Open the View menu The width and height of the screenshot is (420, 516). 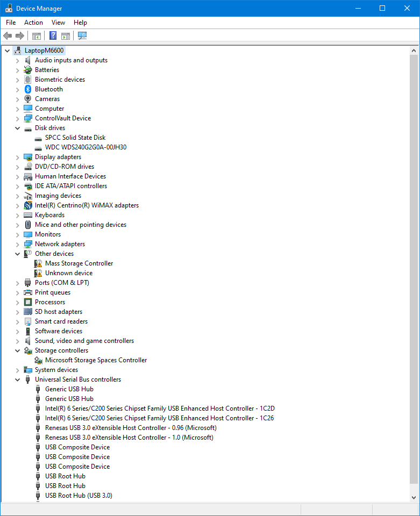58,23
